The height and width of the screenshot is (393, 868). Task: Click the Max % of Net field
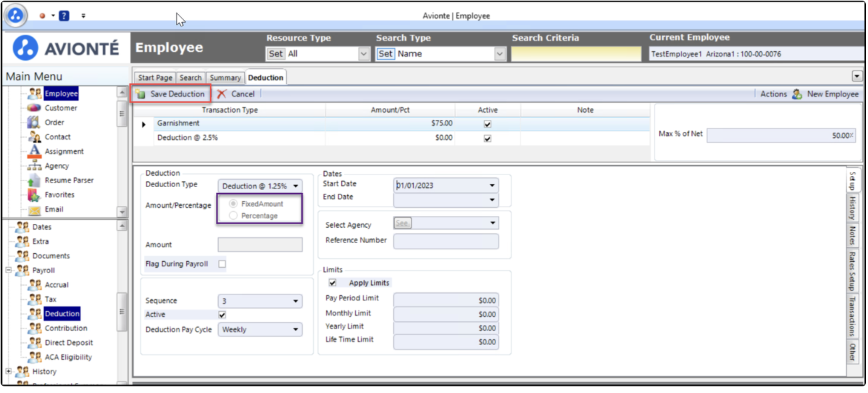[781, 135]
